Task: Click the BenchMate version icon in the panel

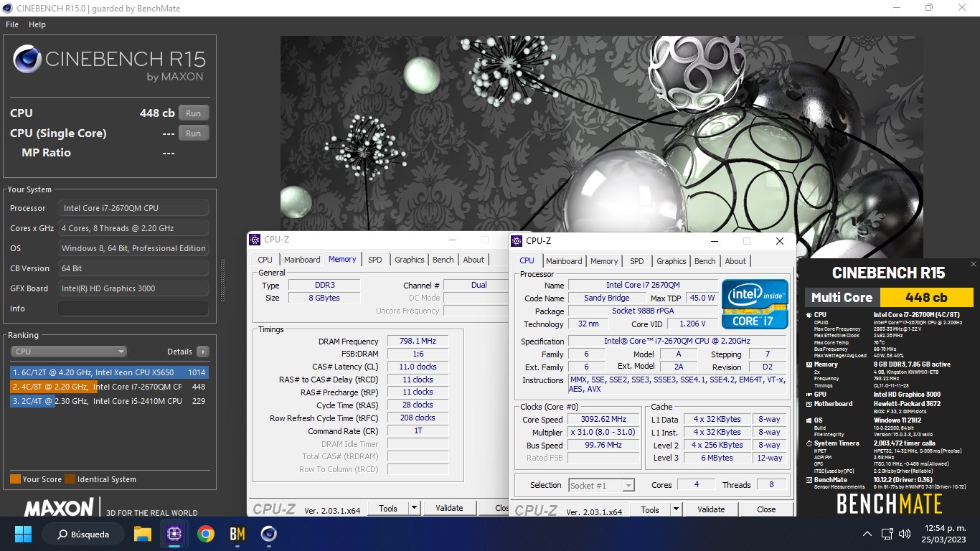Action: [x=809, y=480]
